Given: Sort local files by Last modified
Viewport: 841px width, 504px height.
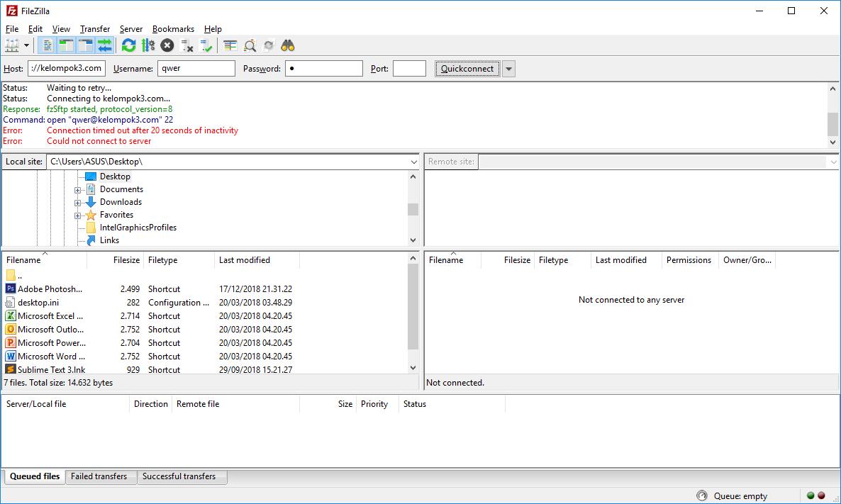Looking at the screenshot, I should (x=245, y=260).
